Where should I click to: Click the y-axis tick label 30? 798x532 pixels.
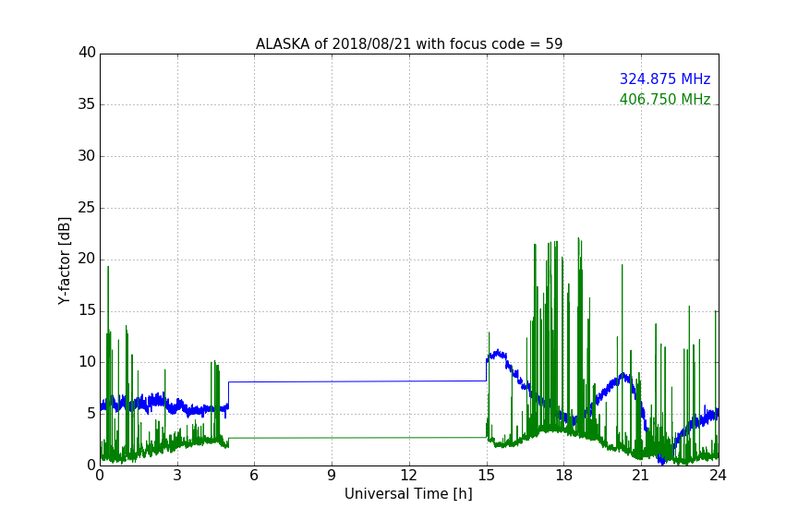[x=87, y=156]
